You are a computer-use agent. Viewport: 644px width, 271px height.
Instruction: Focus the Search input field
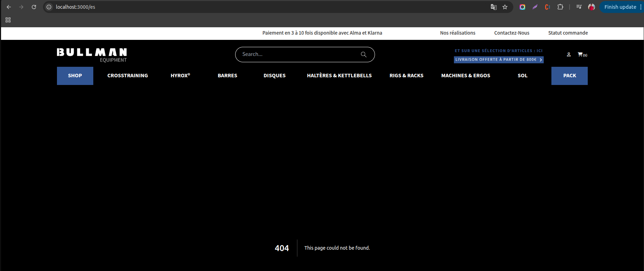coord(297,55)
